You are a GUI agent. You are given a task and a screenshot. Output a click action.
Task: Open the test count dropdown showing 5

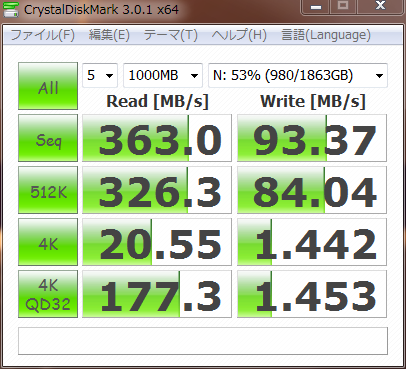(100, 75)
